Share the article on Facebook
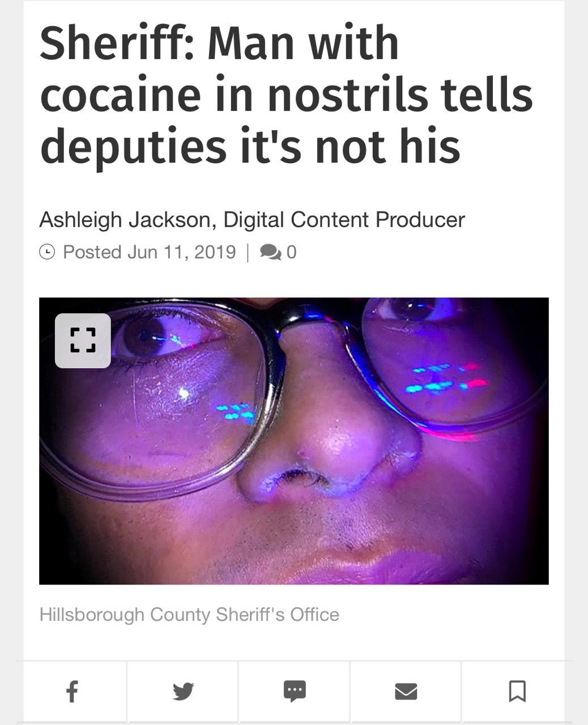This screenshot has height=725, width=588. coord(72,691)
